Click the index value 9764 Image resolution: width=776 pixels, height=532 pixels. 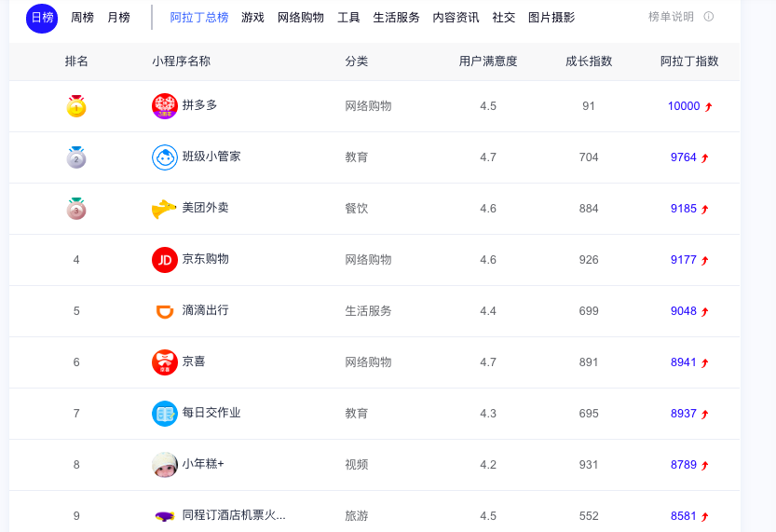[684, 157]
